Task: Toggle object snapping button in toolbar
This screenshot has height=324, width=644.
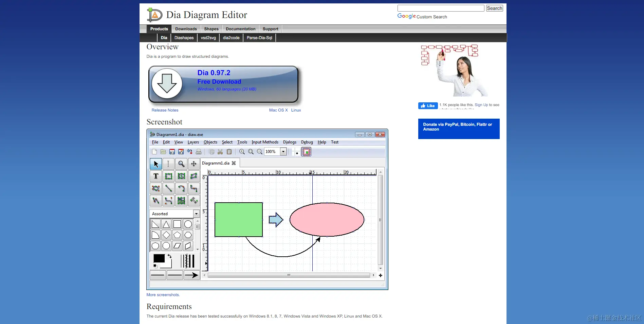Action: coord(306,152)
